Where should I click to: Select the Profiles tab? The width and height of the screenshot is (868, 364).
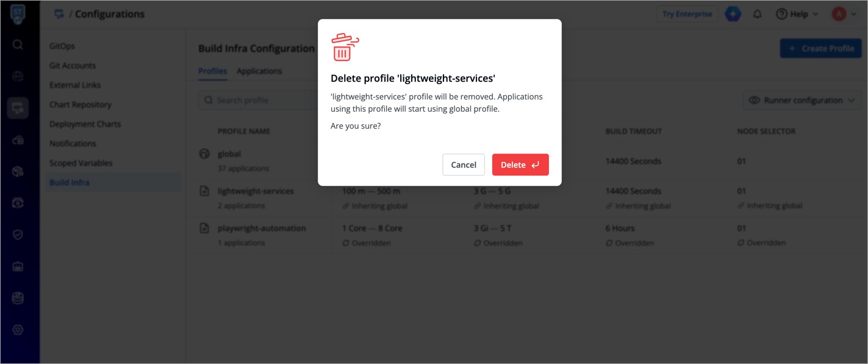(x=212, y=71)
